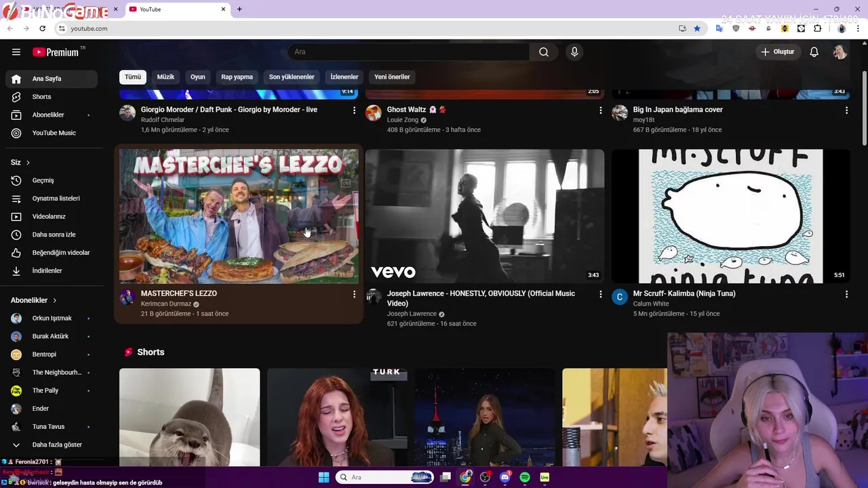Click the page vertical scrollbar
Image resolution: width=868 pixels, height=488 pixels.
864,108
